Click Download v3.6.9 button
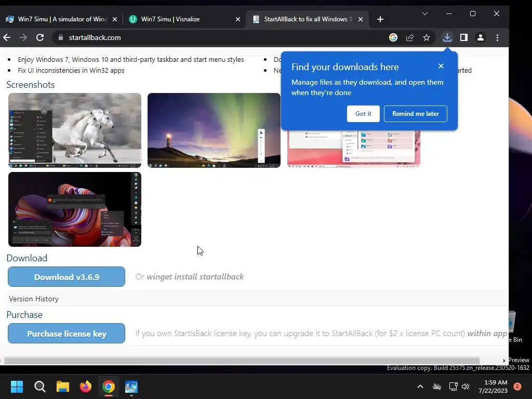This screenshot has height=399, width=532. click(66, 277)
